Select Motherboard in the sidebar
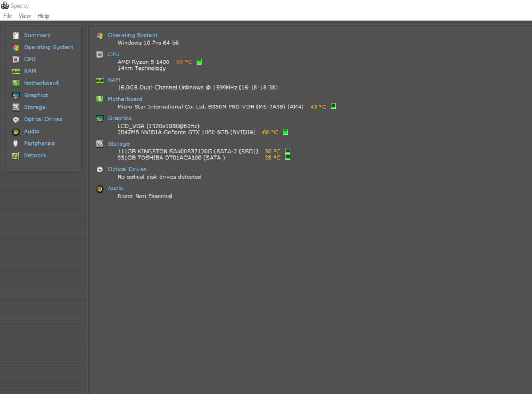 point(41,83)
